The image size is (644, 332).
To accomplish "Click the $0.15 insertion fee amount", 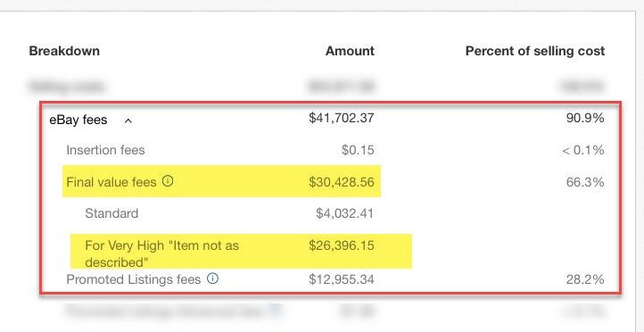I will pos(358,150).
